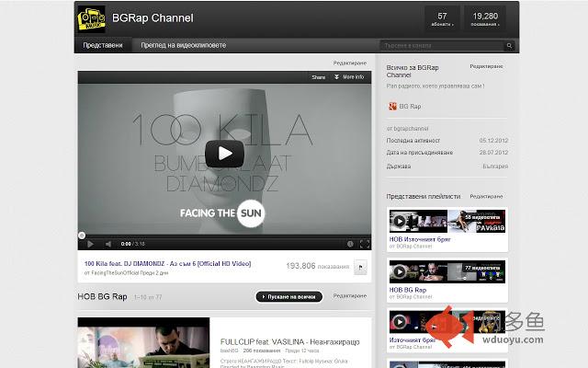Open the 57 subscribers counter
Screen dimensions: 588x368
pos(442,18)
